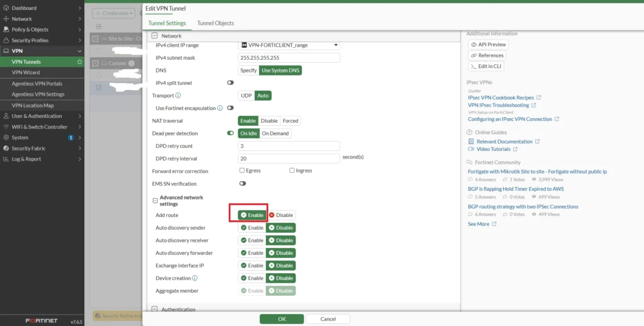This screenshot has width=644, height=326.
Task: Click the Policy & Objects icon
Action: tap(6, 30)
